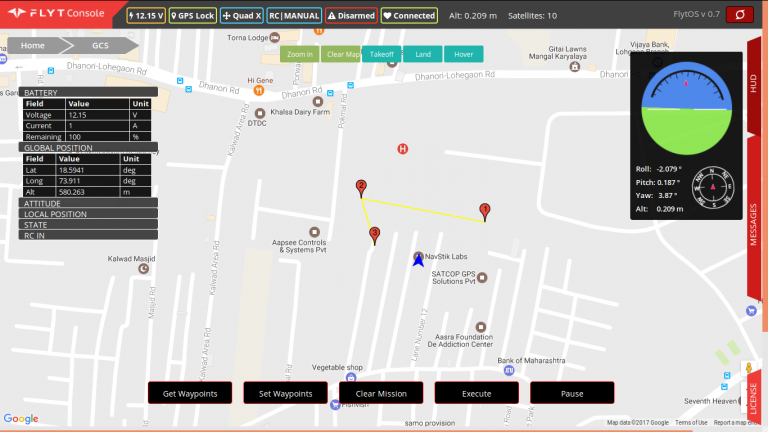Viewport: 768px width, 432px height.
Task: Click the Connected status badge
Action: [x=409, y=16]
